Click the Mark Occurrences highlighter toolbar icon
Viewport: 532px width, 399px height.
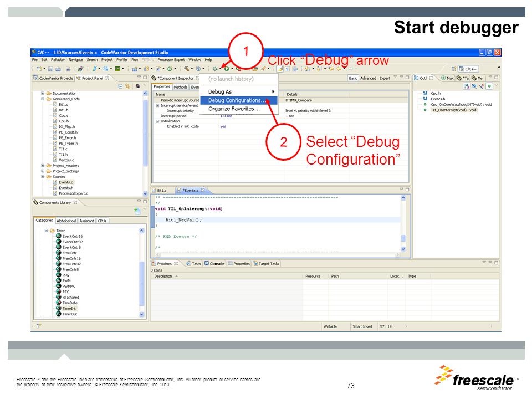280,69
